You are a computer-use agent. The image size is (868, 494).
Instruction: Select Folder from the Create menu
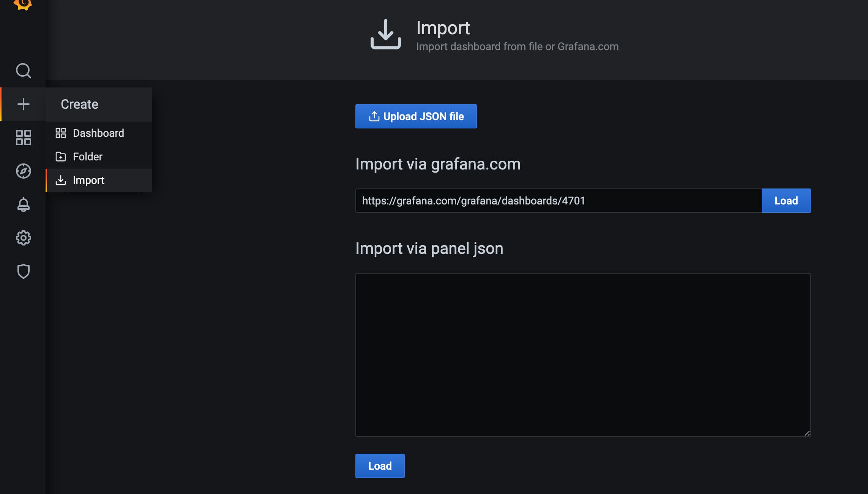coord(99,157)
